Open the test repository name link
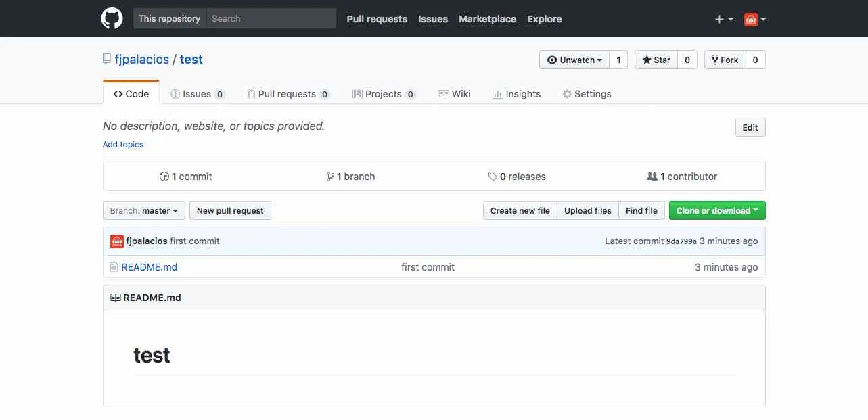 [x=191, y=59]
